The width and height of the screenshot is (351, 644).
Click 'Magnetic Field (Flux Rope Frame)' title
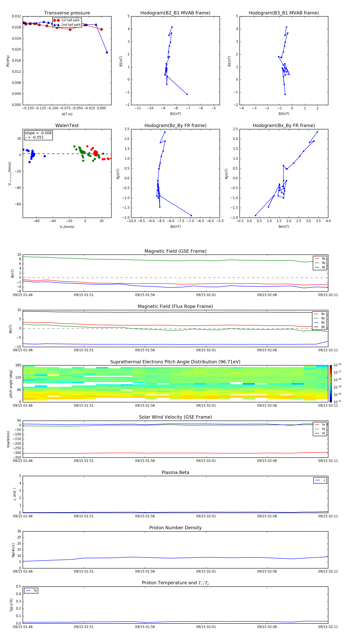pyautogui.click(x=175, y=307)
